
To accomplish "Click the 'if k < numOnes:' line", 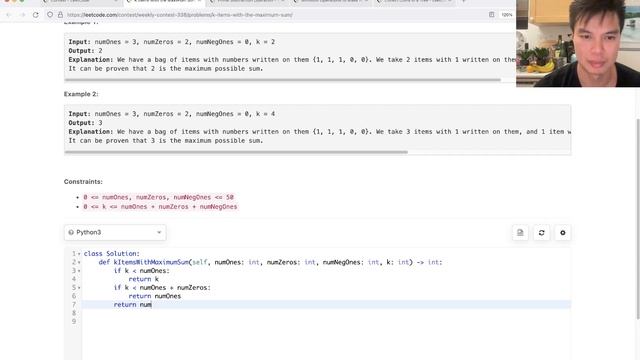I will [141, 271].
